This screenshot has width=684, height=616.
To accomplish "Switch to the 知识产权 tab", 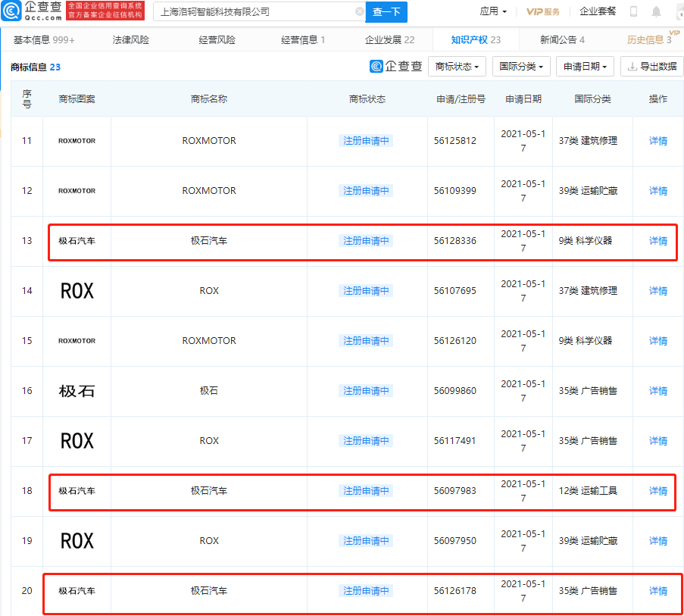I will click(x=476, y=40).
